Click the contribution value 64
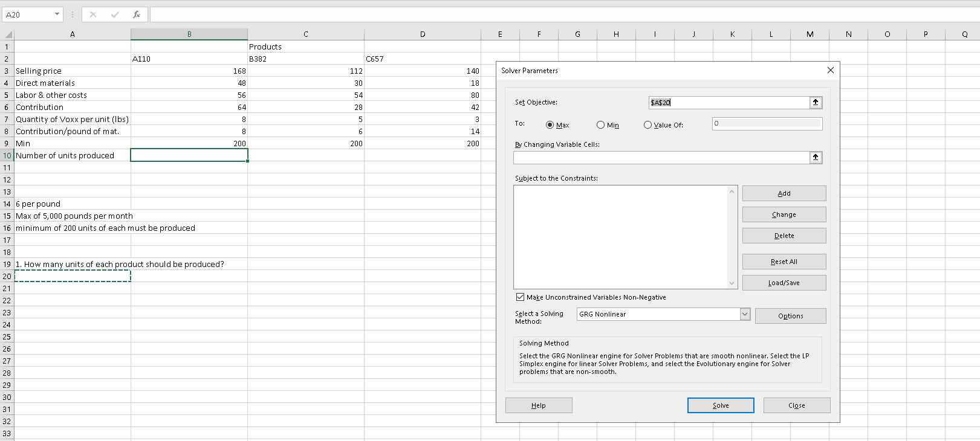 pos(189,107)
